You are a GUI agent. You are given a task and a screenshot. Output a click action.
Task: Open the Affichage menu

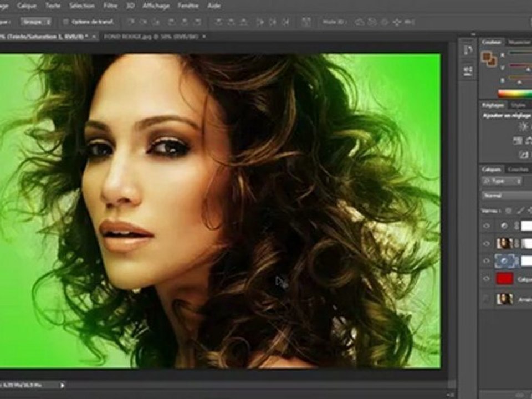point(156,6)
